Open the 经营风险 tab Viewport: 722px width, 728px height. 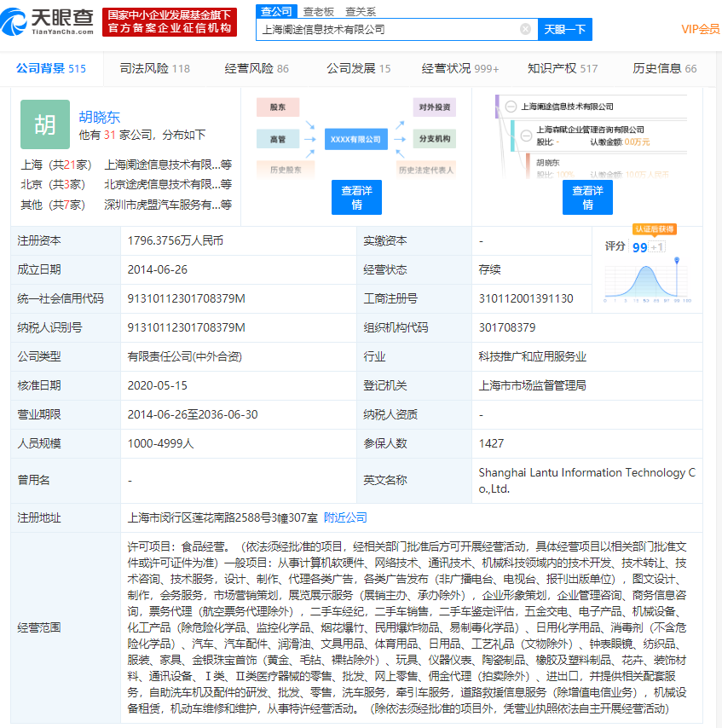point(257,68)
